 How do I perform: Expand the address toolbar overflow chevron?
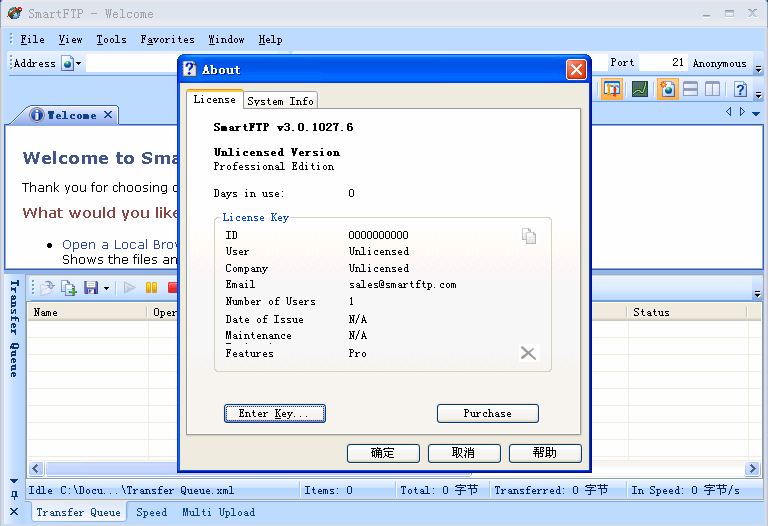pyautogui.click(x=758, y=69)
